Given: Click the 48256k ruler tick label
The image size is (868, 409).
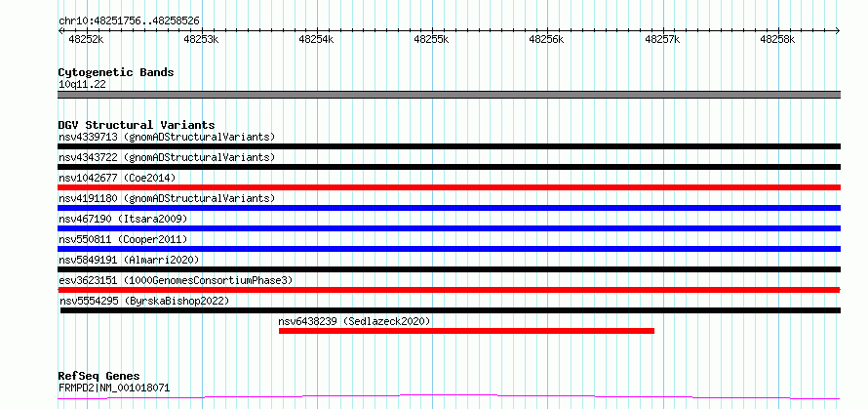Looking at the screenshot, I should tap(546, 39).
